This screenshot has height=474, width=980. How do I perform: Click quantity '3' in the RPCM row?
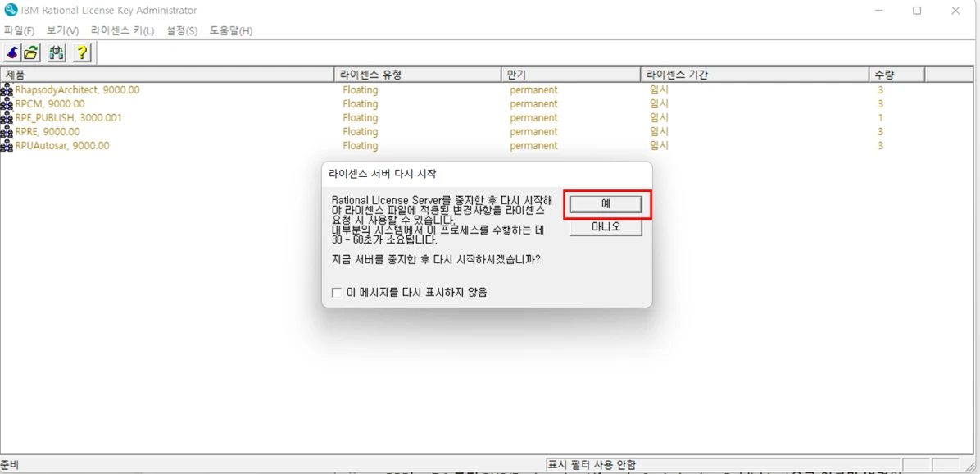(880, 104)
